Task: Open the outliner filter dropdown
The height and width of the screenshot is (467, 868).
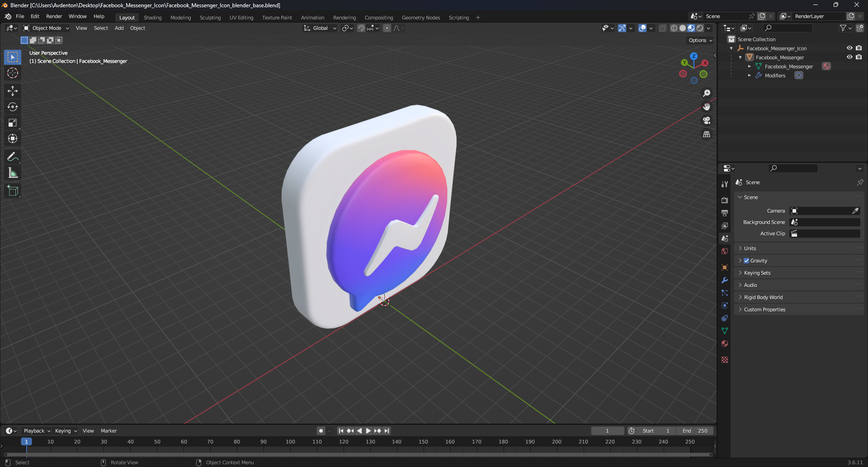Action: [845, 28]
